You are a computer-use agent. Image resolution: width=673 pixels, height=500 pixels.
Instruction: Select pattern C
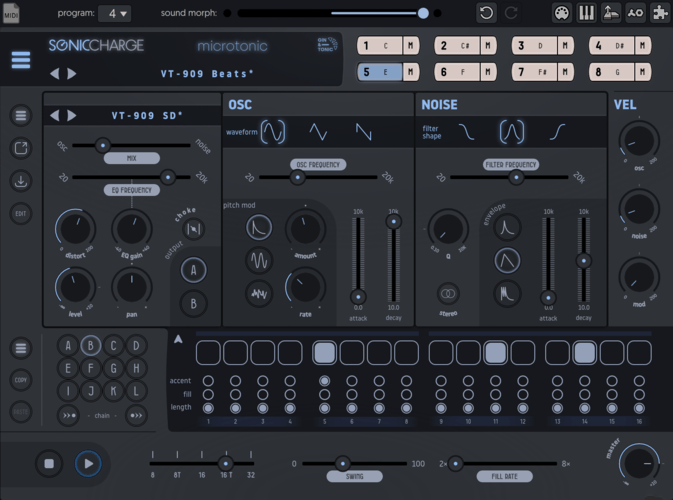pyautogui.click(x=113, y=345)
